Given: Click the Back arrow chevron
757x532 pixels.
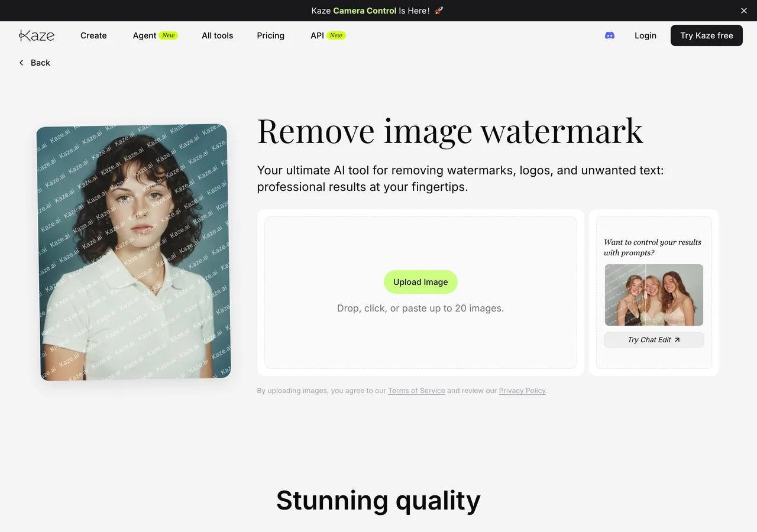Looking at the screenshot, I should (x=22, y=63).
